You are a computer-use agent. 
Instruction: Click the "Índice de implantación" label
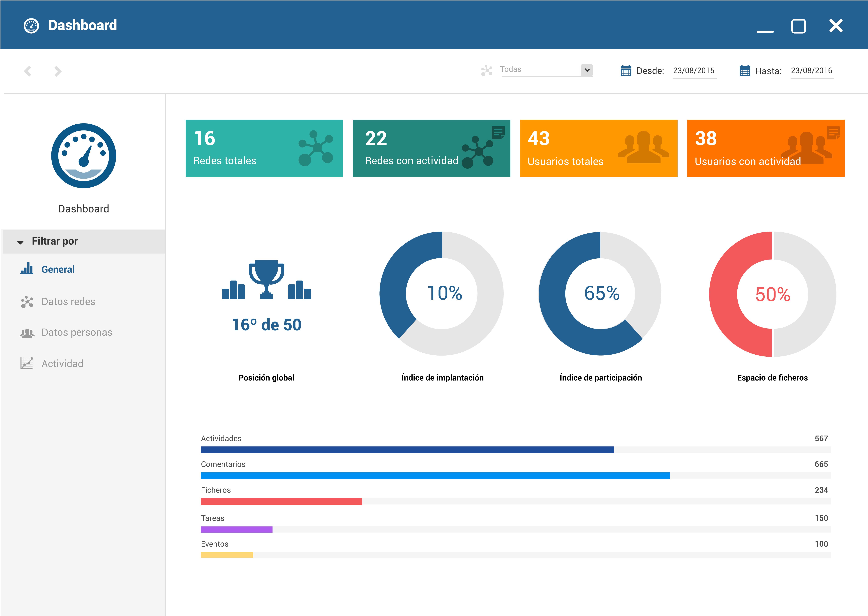[x=443, y=377]
